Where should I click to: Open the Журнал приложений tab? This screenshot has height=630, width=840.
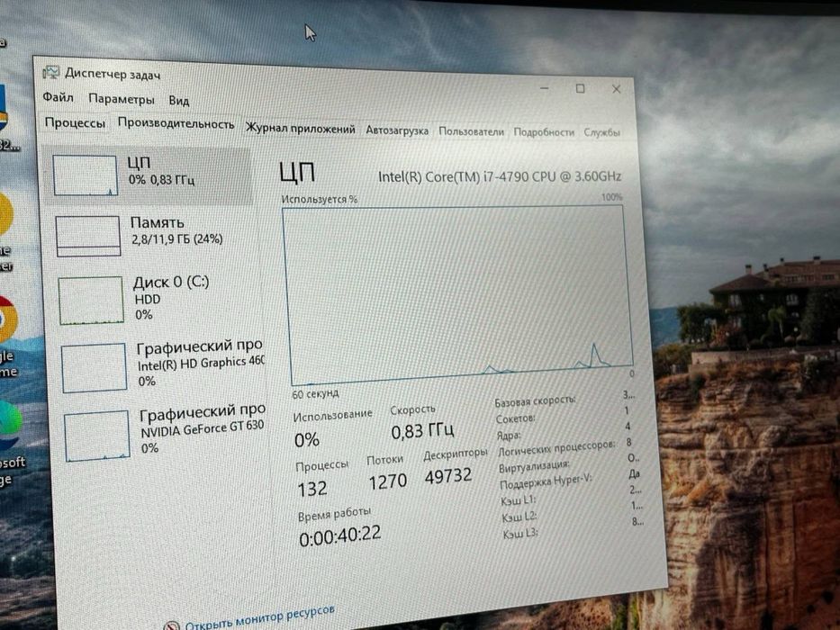tap(300, 129)
